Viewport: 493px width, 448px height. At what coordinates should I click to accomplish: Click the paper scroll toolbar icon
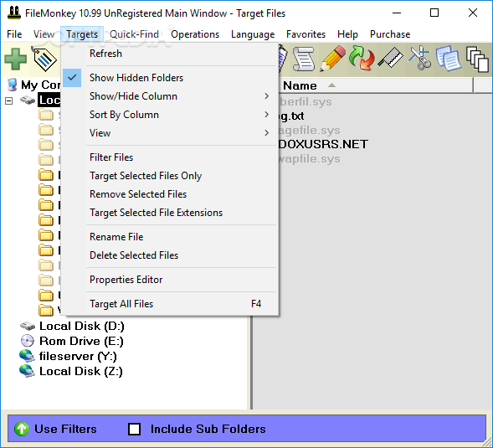click(303, 59)
